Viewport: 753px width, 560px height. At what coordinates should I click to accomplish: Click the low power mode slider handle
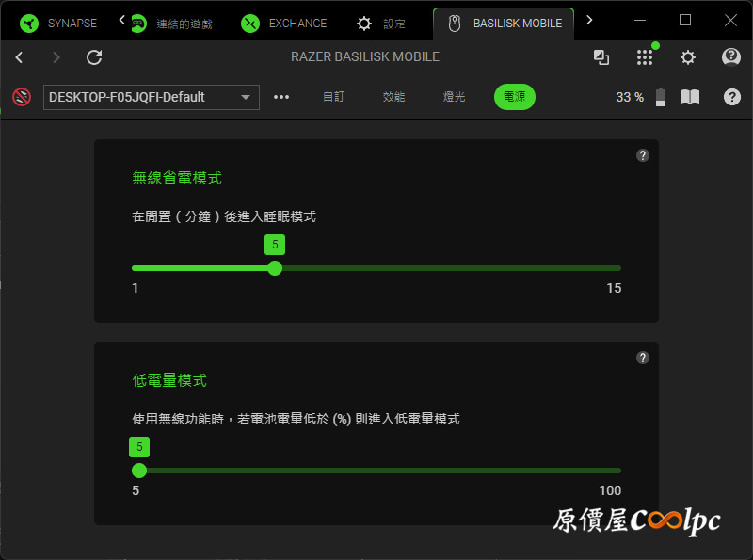(139, 471)
